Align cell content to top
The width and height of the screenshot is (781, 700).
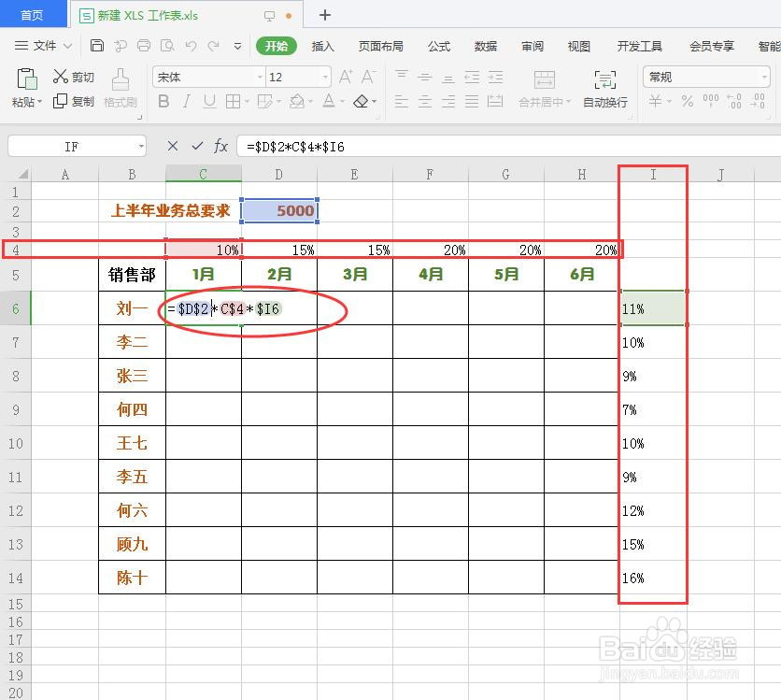pos(401,77)
